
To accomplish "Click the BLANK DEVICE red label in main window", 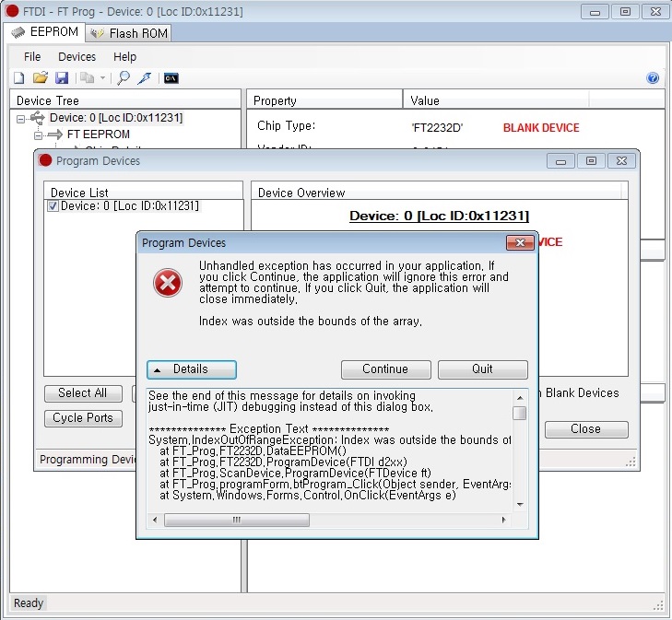I will (x=541, y=128).
